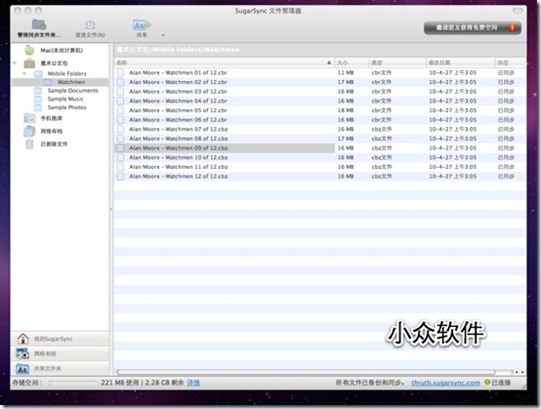Click the green connected status icon
Image resolution: width=541 pixels, height=409 pixels.
click(487, 382)
